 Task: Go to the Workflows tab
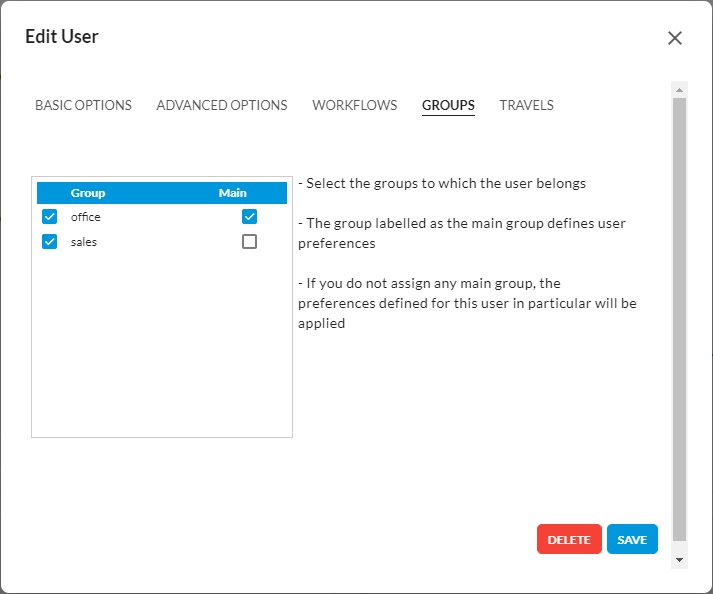[x=354, y=105]
